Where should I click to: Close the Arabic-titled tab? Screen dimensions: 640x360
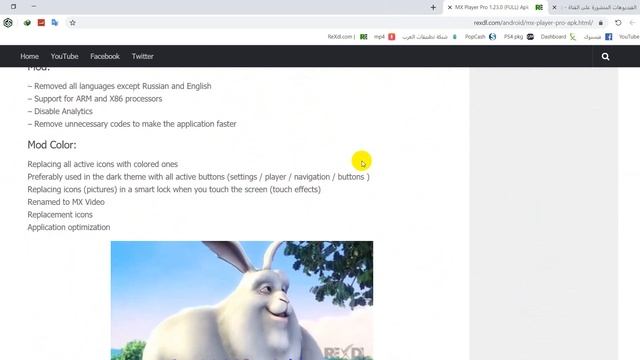[x=554, y=7]
